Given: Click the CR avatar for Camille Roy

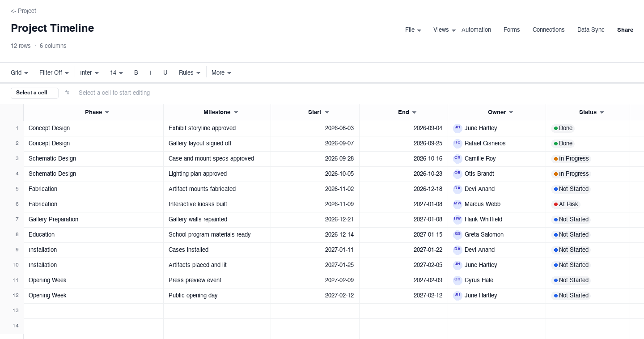Looking at the screenshot, I should [x=458, y=159].
